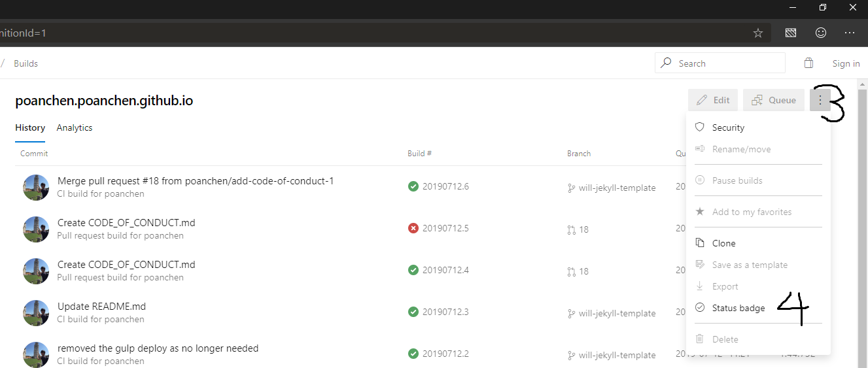Screen dimensions: 868x368
Task: Click avatar next to removed gulp deploy commit
Action: tap(36, 355)
